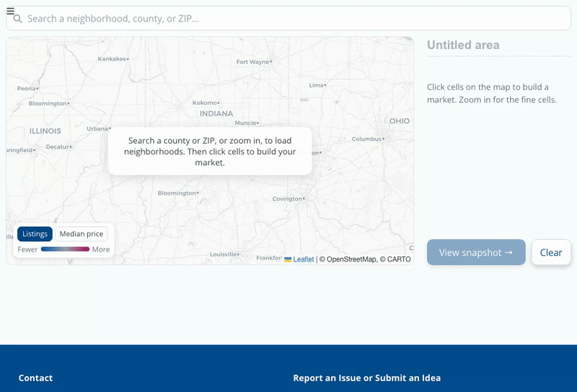Click the Muncie city label
Image resolution: width=577 pixels, height=392 pixels.
click(245, 122)
